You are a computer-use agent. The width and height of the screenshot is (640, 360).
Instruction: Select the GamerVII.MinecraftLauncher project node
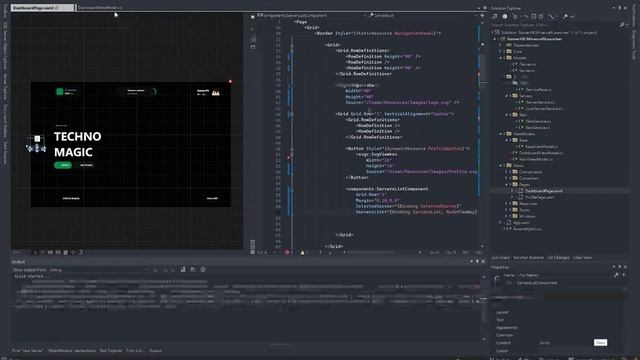(x=534, y=39)
